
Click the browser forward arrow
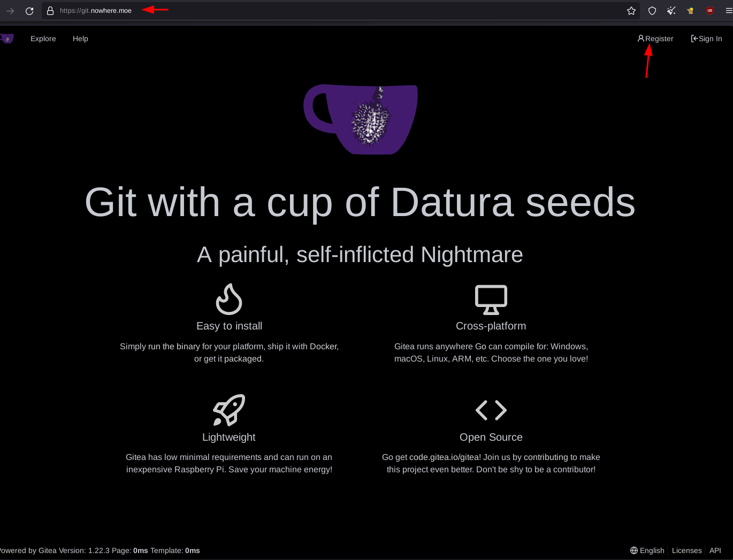[x=10, y=11]
